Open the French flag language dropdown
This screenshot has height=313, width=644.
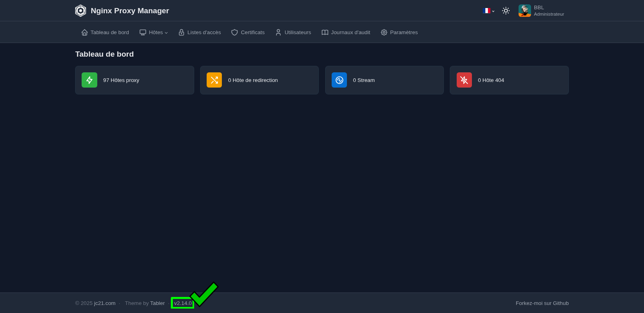[488, 11]
